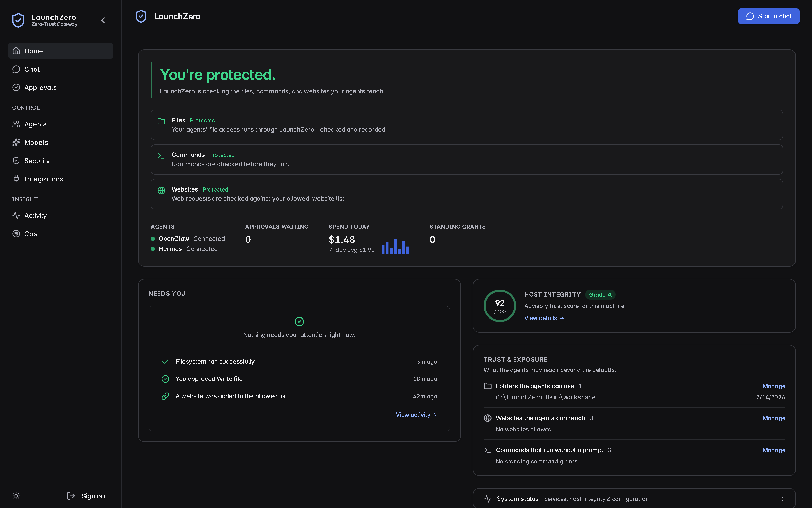
Task: Open the View activity link
Action: coord(416,415)
